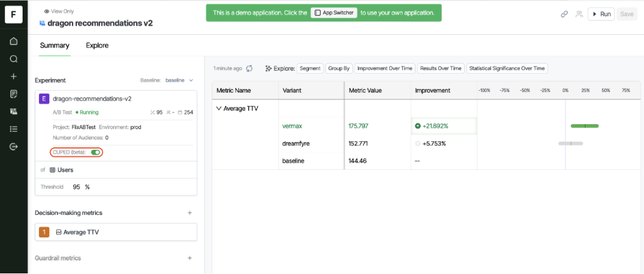Image resolution: width=644 pixels, height=274 pixels.
Task: Explore by Segment
Action: [x=310, y=69]
